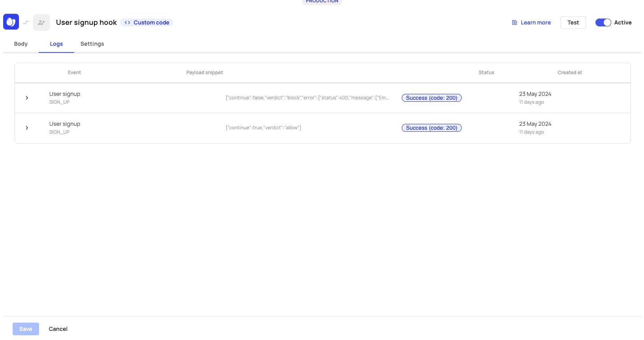Click the Learn more document icon
The width and height of the screenshot is (644, 340).
tap(515, 22)
